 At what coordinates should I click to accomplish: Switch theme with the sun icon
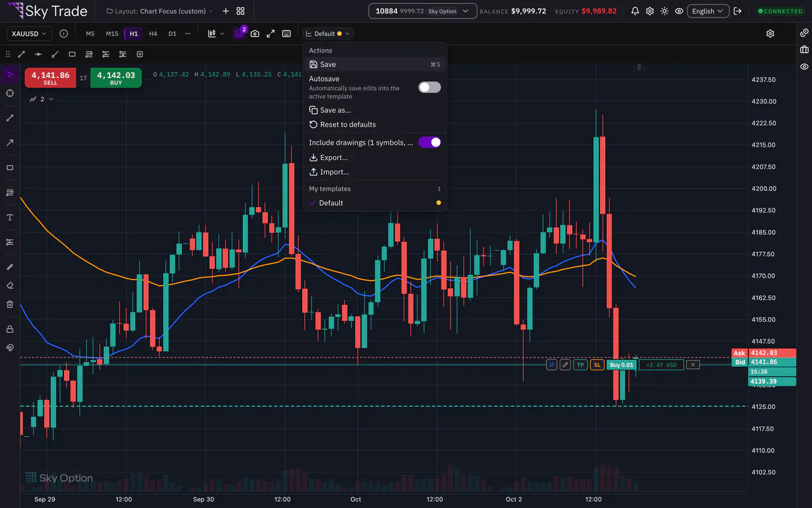point(664,11)
